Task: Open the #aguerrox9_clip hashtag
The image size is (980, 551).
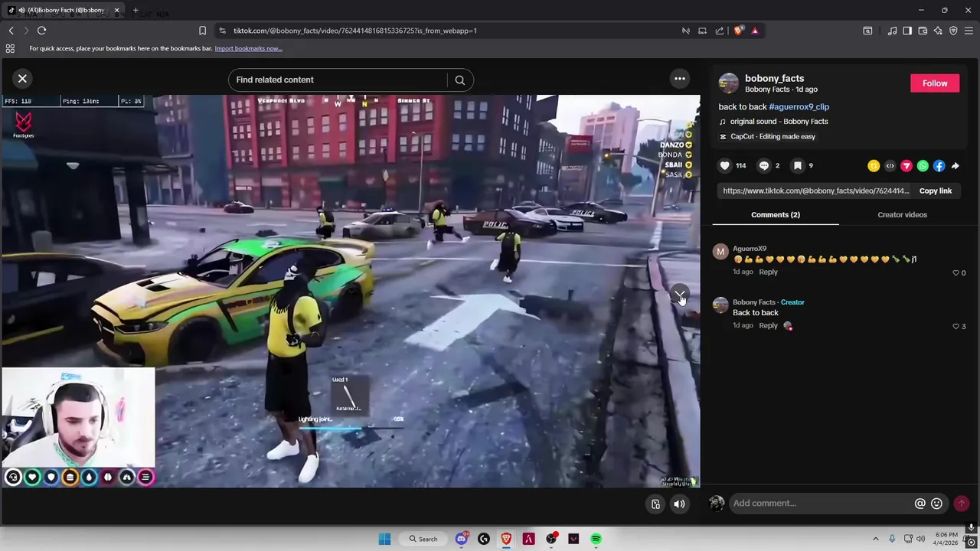Action: click(799, 107)
